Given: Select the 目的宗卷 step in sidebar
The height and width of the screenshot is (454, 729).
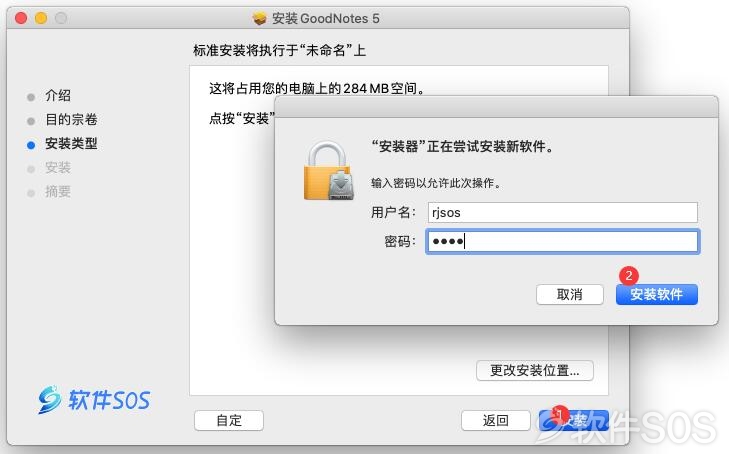Looking at the screenshot, I should (x=71, y=119).
